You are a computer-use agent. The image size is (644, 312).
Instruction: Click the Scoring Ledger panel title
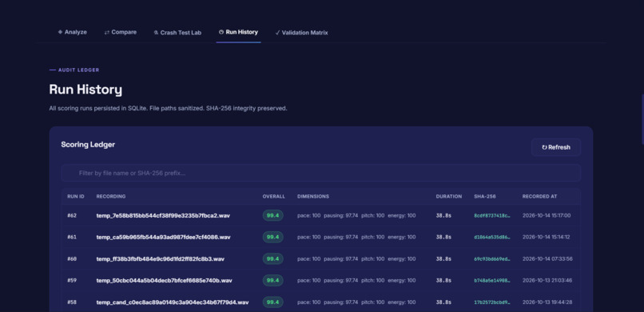88,145
